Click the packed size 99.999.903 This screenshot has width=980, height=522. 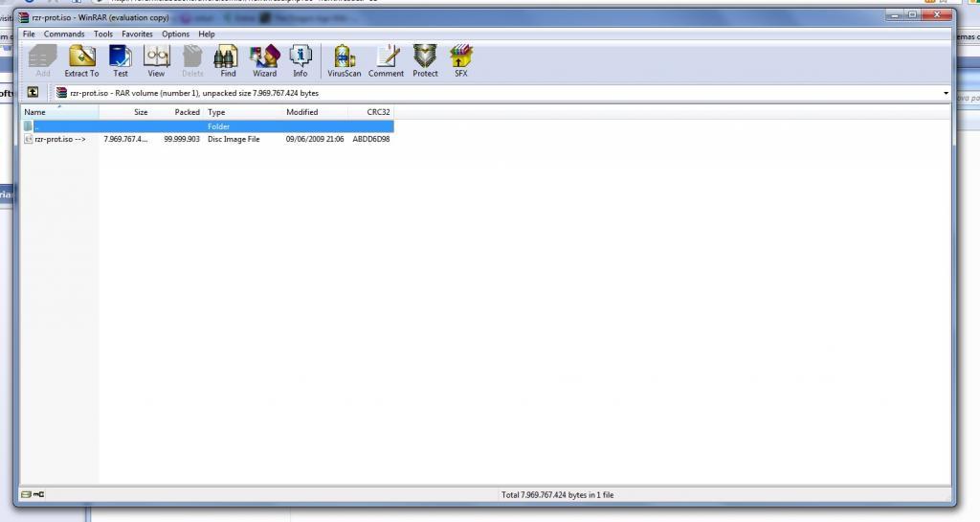pos(182,139)
